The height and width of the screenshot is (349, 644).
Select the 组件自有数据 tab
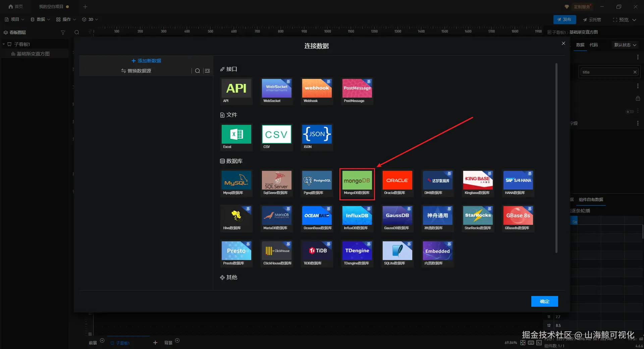click(x=591, y=200)
